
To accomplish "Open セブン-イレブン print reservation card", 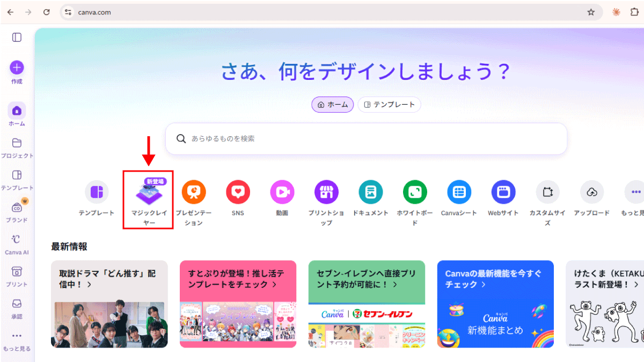I will pos(367,304).
